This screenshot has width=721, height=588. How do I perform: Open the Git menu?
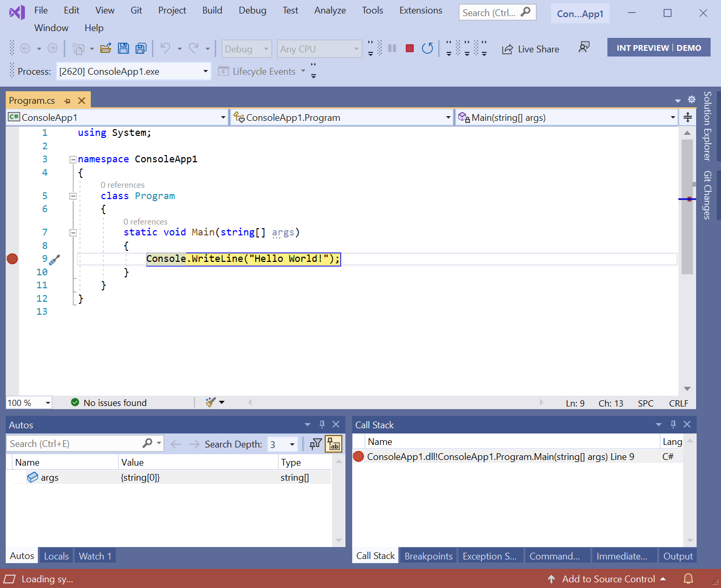click(x=136, y=10)
